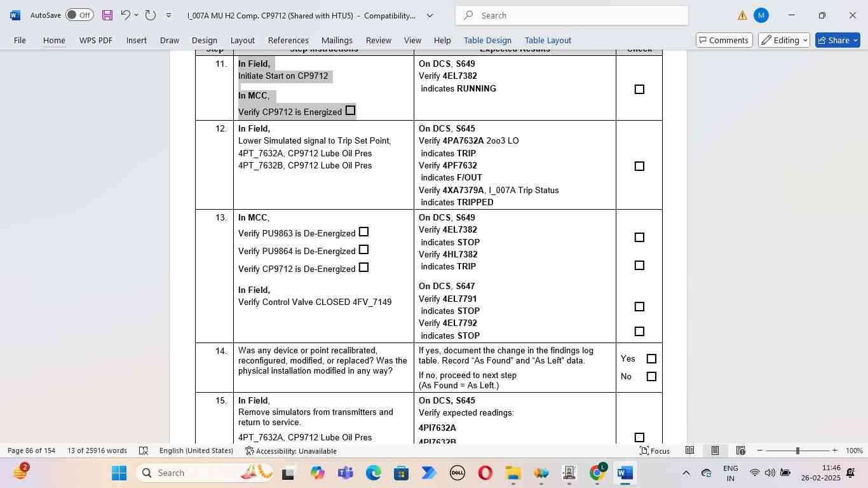Screen dimensions: 868x488
Task: Select the Design tab
Action: coord(205,40)
